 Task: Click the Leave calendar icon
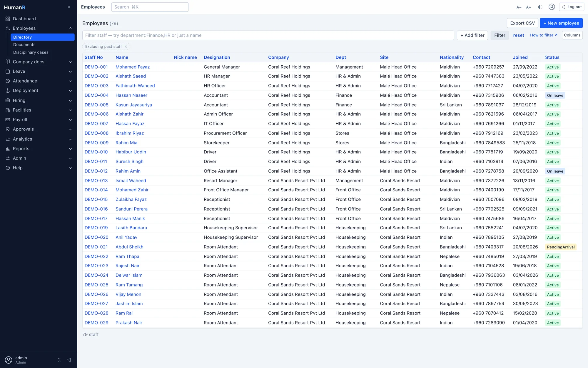click(8, 72)
